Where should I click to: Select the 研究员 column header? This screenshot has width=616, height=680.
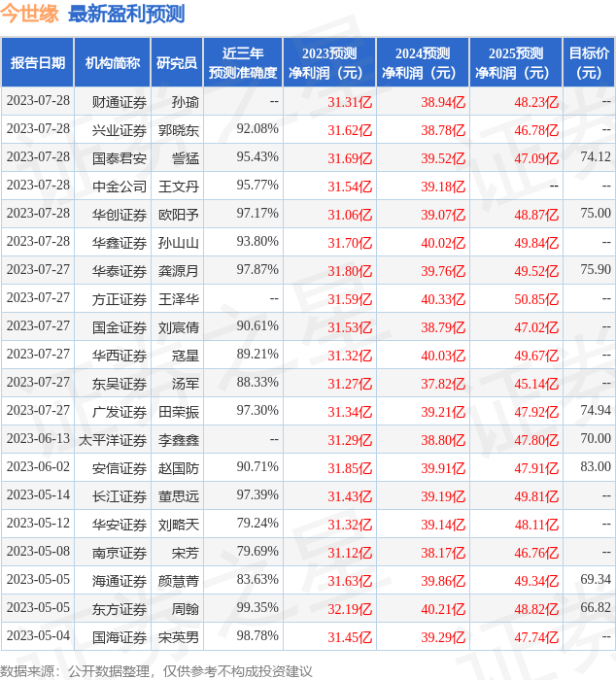pyautogui.click(x=177, y=62)
